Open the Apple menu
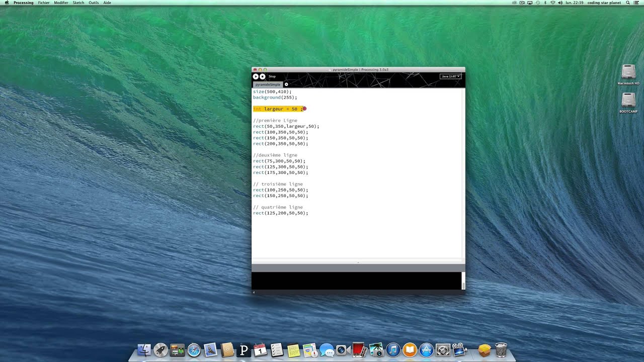 [x=7, y=3]
